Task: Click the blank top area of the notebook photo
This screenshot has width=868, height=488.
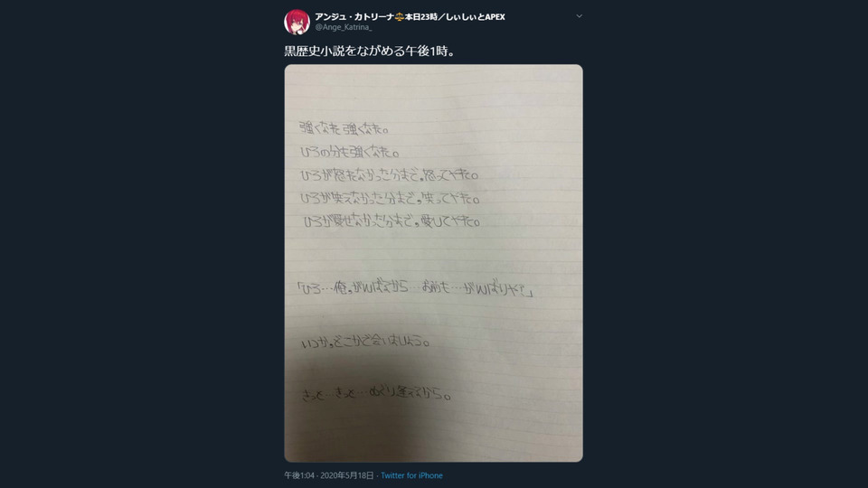Action: click(433, 91)
